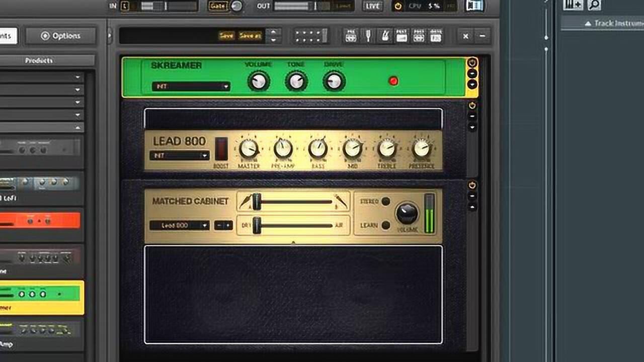Image resolution: width=644 pixels, height=362 pixels.
Task: Enable LIVE mode in the top bar
Action: pyautogui.click(x=372, y=7)
